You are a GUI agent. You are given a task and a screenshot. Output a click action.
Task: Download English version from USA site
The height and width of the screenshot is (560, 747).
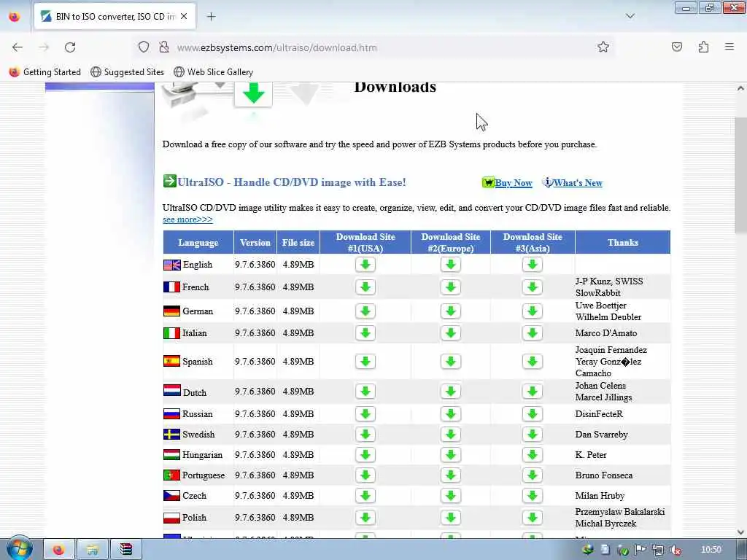tap(365, 265)
